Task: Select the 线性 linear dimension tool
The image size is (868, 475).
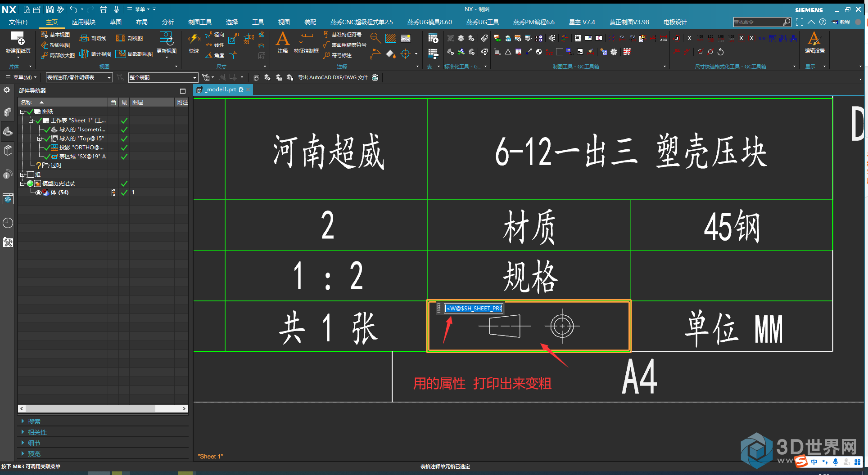Action: point(215,45)
